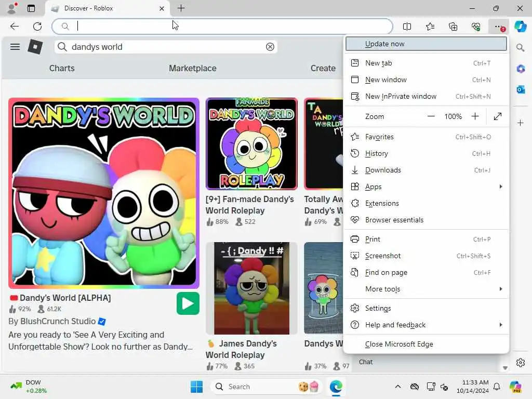532x399 pixels.
Task: Open Favorites from the Edge menu
Action: point(426,137)
